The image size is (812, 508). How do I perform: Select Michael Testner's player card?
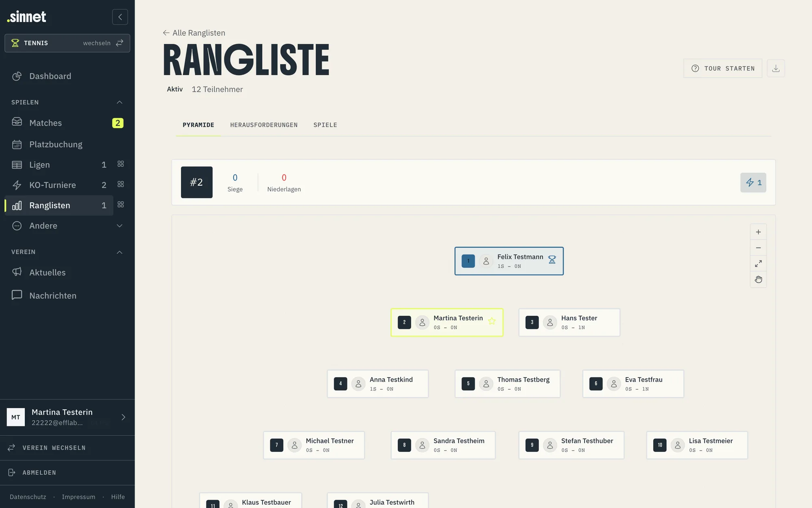[x=314, y=445]
